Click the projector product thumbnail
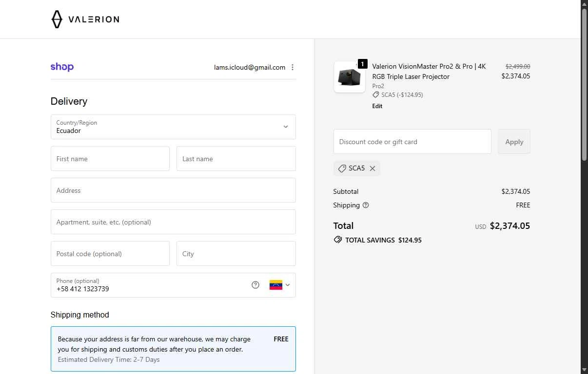 point(350,77)
